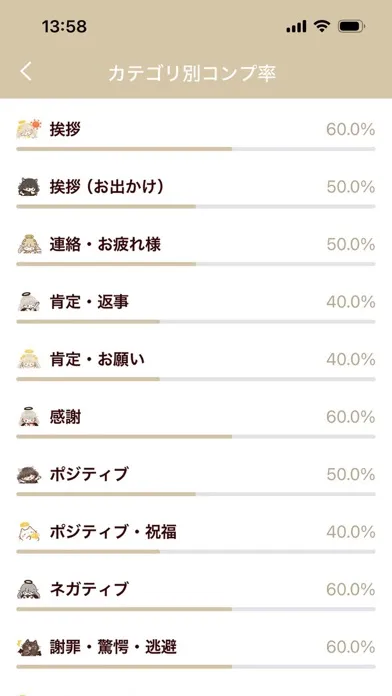Tap the ネガティブ character icon
The height and width of the screenshot is (696, 392).
pos(29,589)
